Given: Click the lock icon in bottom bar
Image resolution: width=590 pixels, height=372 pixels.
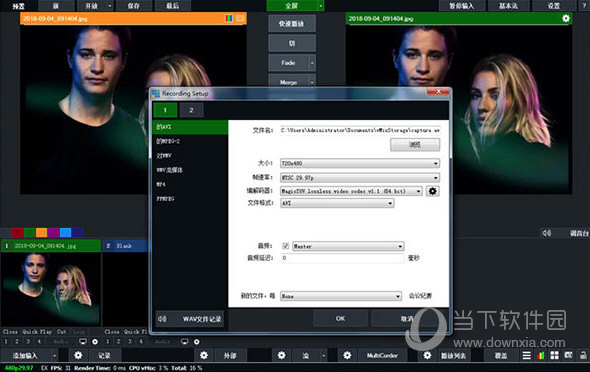Looking at the screenshot, I should coord(583,355).
